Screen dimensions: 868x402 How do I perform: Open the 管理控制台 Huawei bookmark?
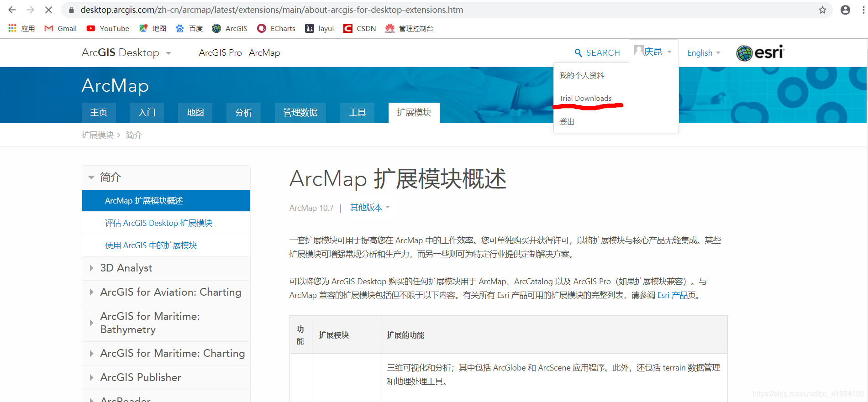tap(409, 28)
